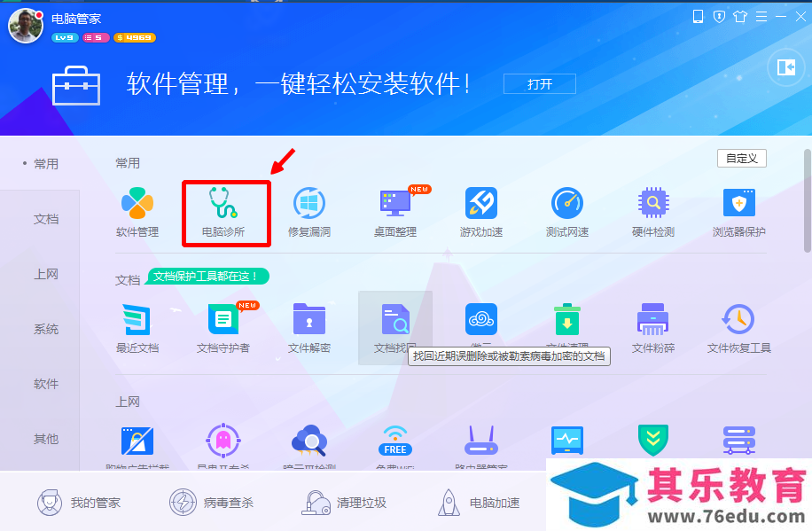Go to 清理垃圾 at bottom
812x531 pixels.
click(344, 503)
